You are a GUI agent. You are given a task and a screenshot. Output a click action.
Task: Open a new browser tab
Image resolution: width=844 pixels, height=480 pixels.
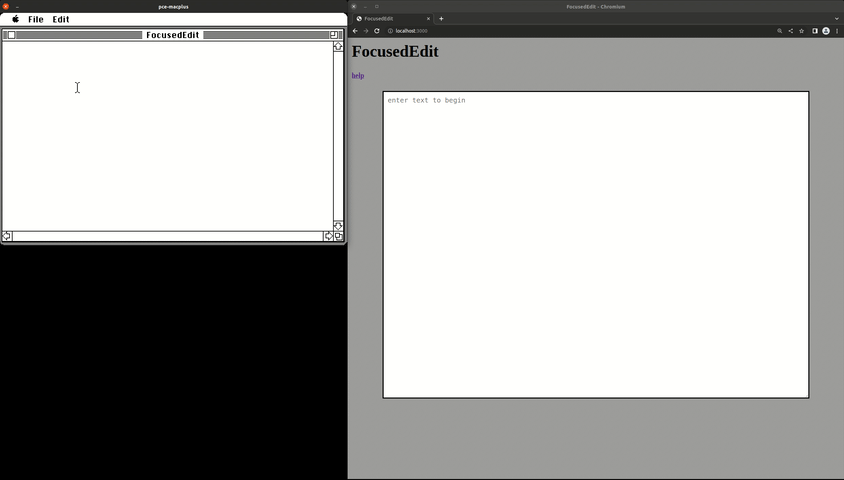[441, 19]
